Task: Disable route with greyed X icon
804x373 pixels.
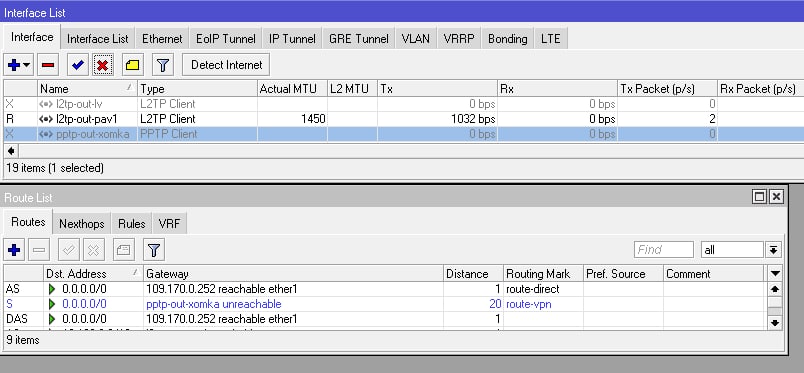Action: click(93, 250)
